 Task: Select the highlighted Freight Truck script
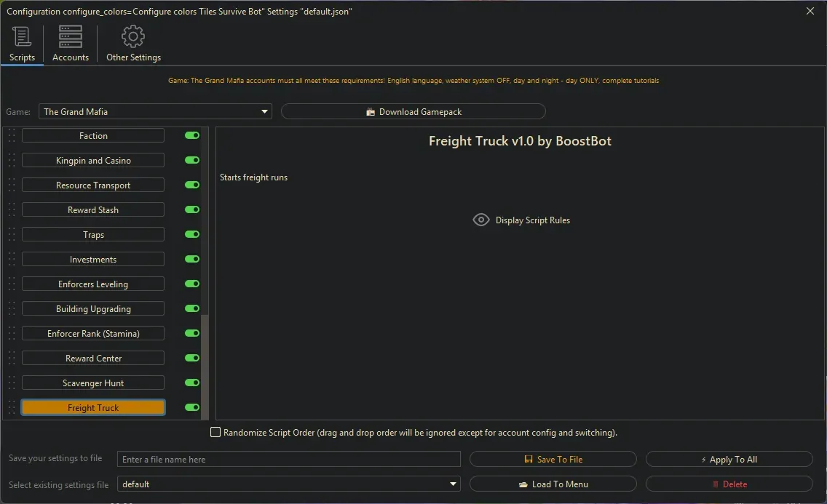(x=93, y=407)
